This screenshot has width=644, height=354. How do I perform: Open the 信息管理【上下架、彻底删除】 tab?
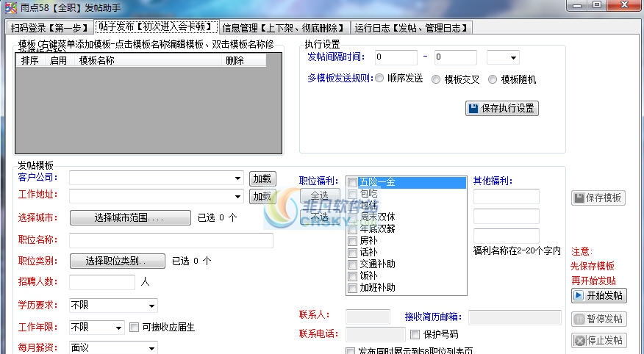coord(285,28)
